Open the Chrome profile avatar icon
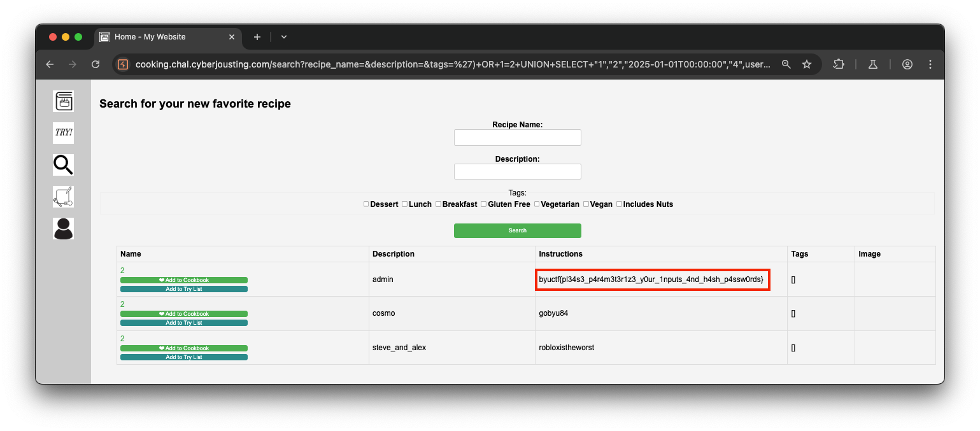 pos(907,64)
